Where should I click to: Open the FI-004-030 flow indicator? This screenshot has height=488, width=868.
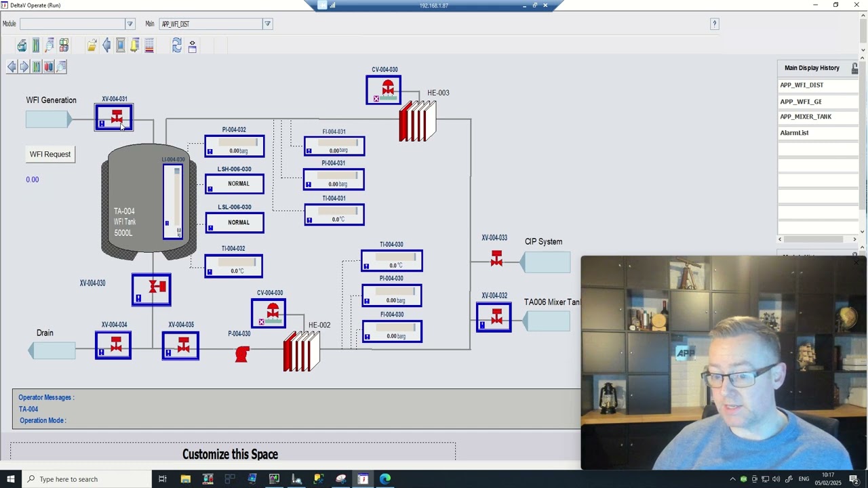[x=392, y=331]
